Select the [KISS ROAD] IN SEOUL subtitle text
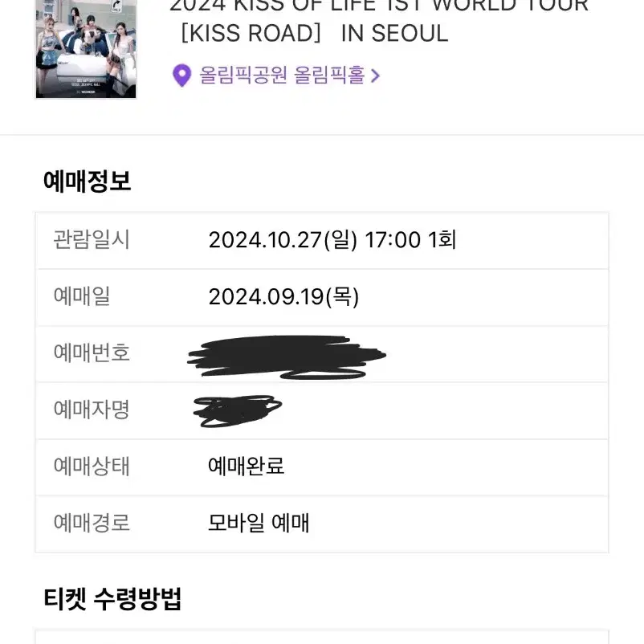644x644 pixels. 314,33
